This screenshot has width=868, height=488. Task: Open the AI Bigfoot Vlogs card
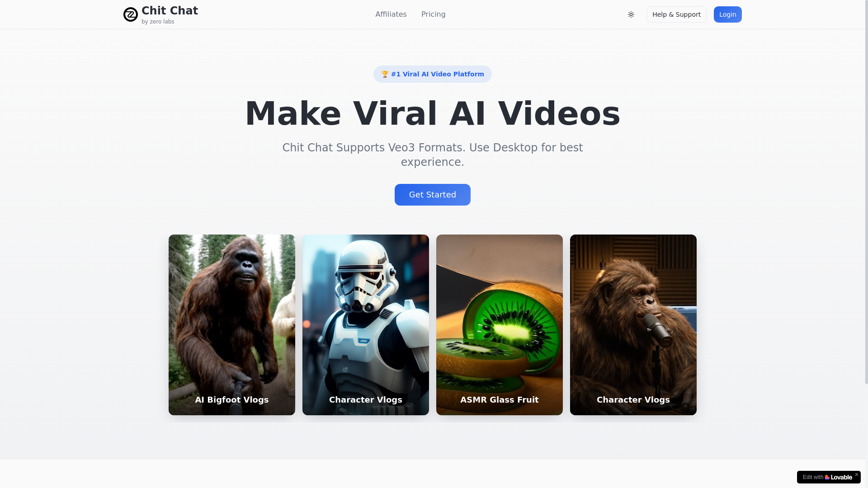232,325
